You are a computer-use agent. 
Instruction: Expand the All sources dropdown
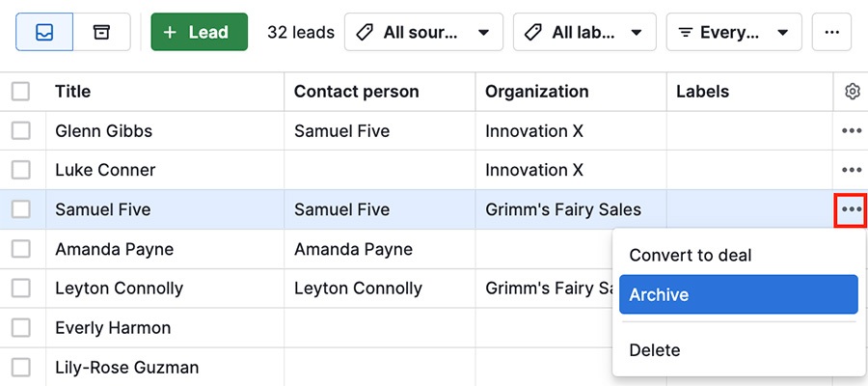tap(423, 32)
